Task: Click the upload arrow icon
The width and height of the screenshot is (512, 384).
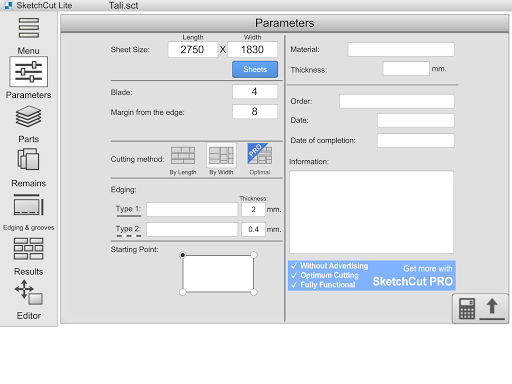Action: pos(492,309)
